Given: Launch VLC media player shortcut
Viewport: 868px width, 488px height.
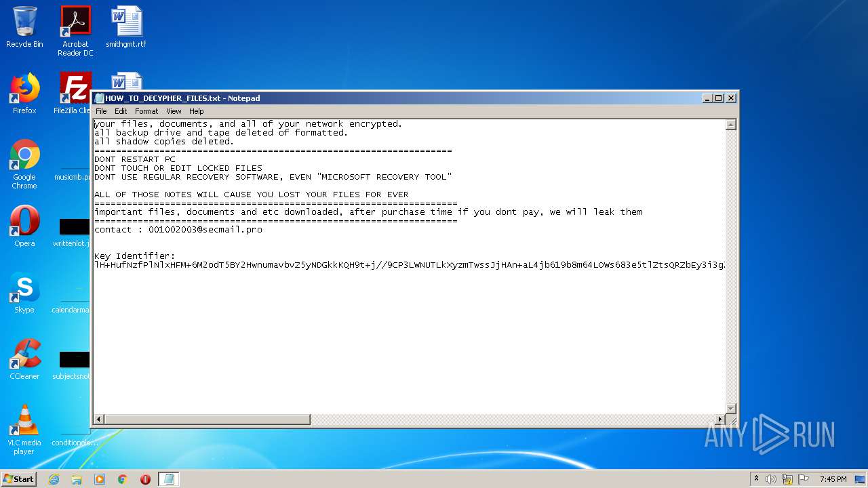Looking at the screenshot, I should coord(24,430).
